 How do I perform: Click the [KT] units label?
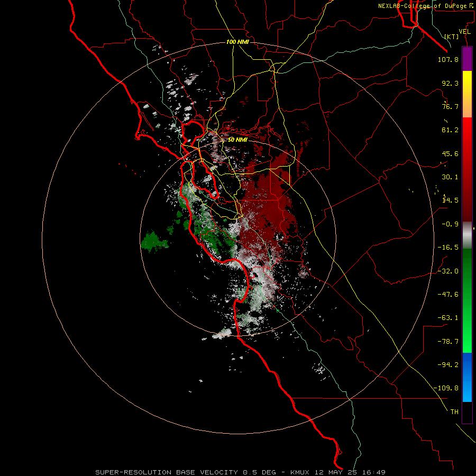pyautogui.click(x=452, y=36)
